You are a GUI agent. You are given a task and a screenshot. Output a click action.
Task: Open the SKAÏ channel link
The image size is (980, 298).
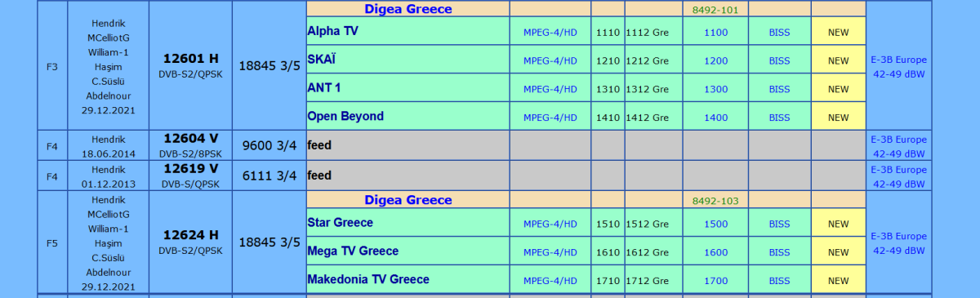tap(321, 60)
